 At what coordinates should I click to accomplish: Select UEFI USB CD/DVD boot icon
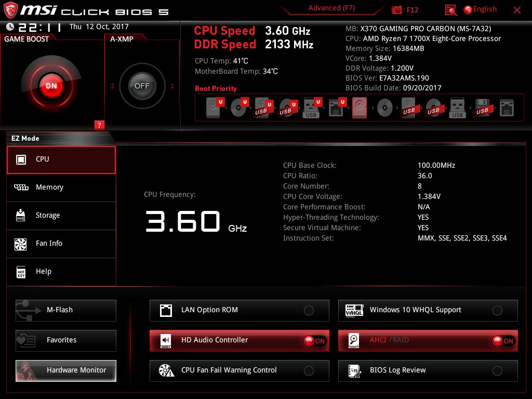click(288, 108)
